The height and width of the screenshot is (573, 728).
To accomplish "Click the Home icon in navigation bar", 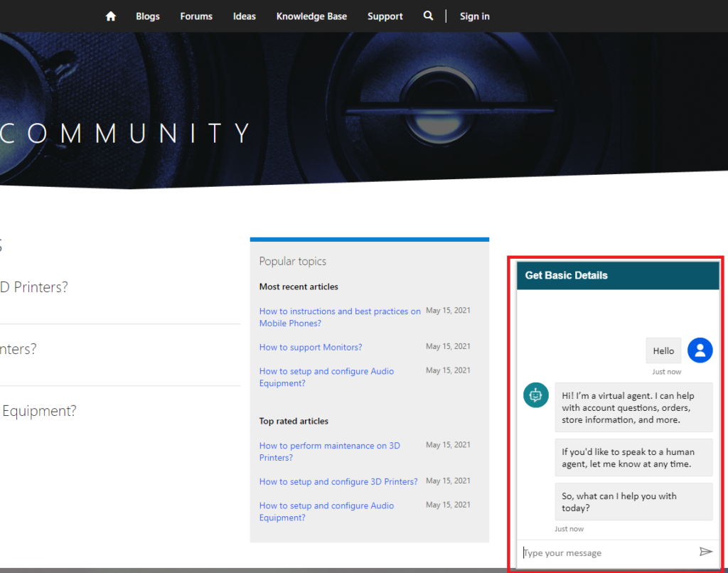I will [x=110, y=16].
